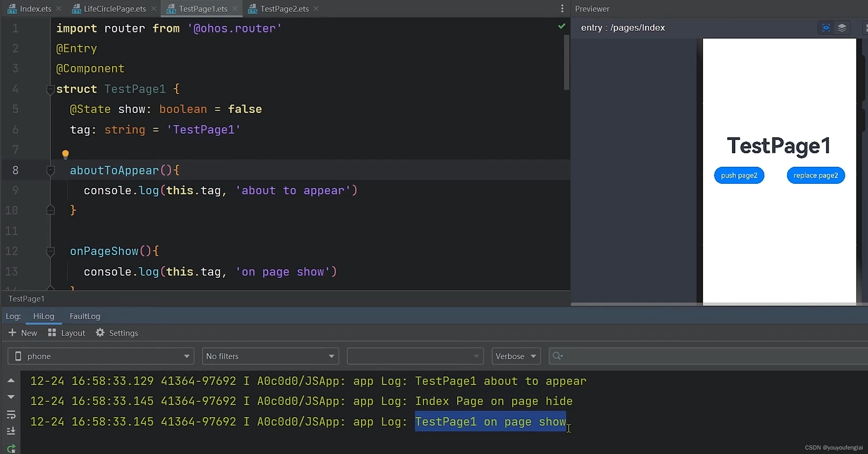This screenshot has width=868, height=454.
Task: Click the highlighted 'TestPage1 on page show' log text
Action: pos(490,421)
